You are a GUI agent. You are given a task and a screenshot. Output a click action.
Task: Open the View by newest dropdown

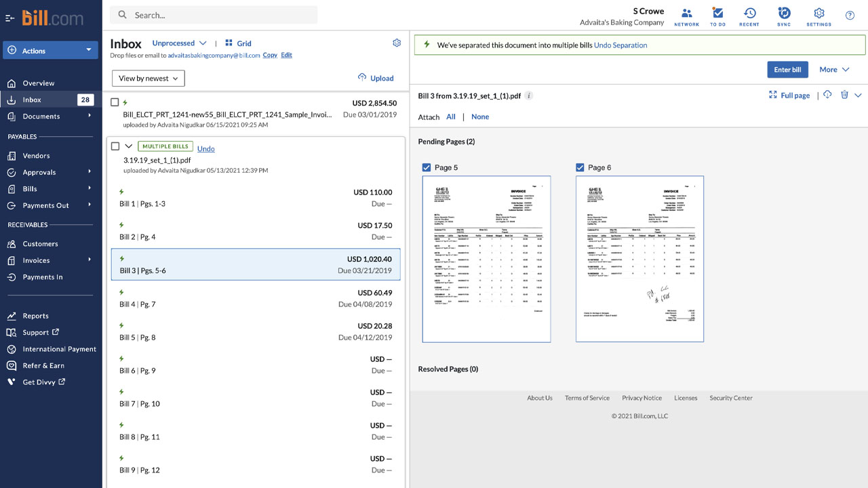[x=149, y=78]
